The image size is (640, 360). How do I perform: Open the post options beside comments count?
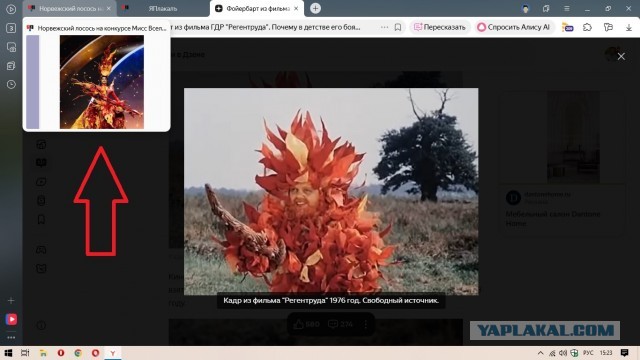(366, 324)
